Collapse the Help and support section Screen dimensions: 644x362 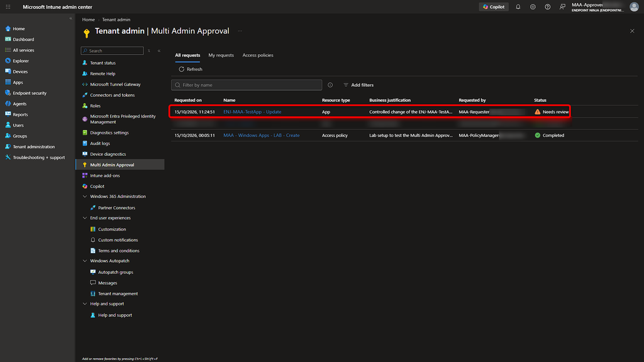[85, 304]
